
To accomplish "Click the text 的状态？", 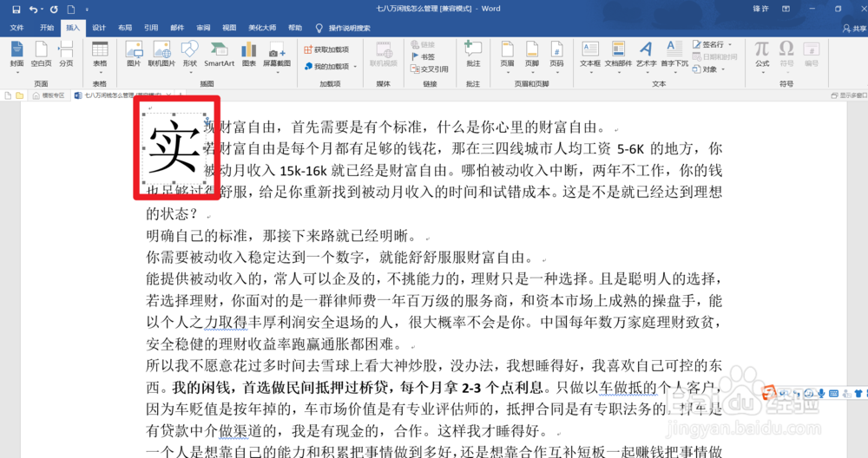I will (172, 213).
